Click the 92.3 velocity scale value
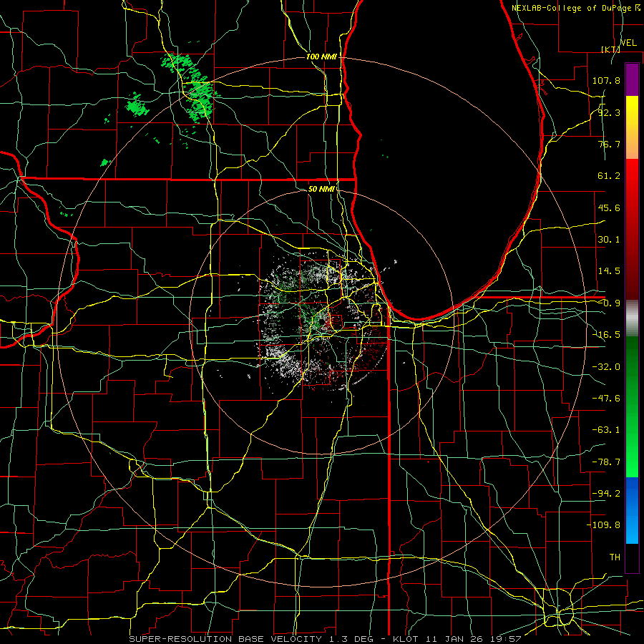Screen dimensions: 644x644 pos(609,112)
